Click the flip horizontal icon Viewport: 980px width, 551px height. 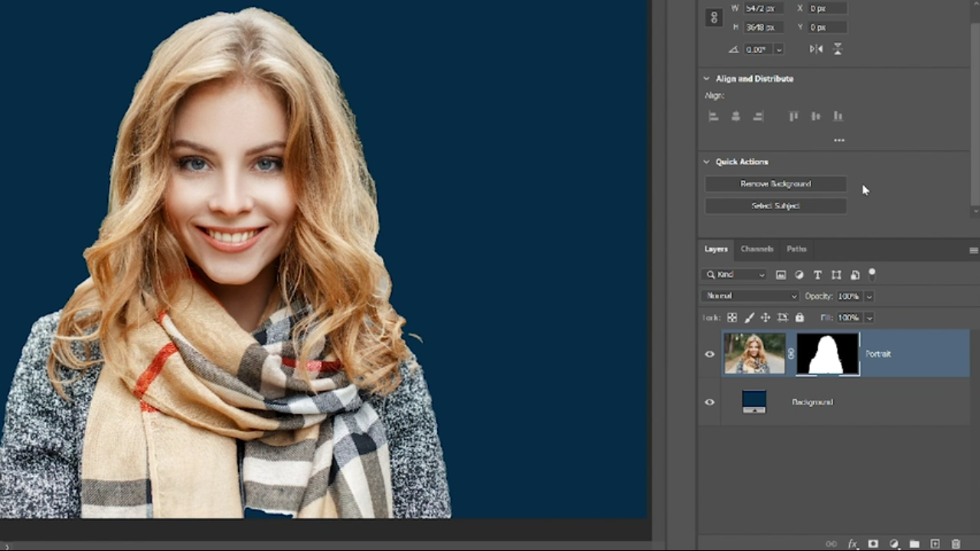[816, 49]
